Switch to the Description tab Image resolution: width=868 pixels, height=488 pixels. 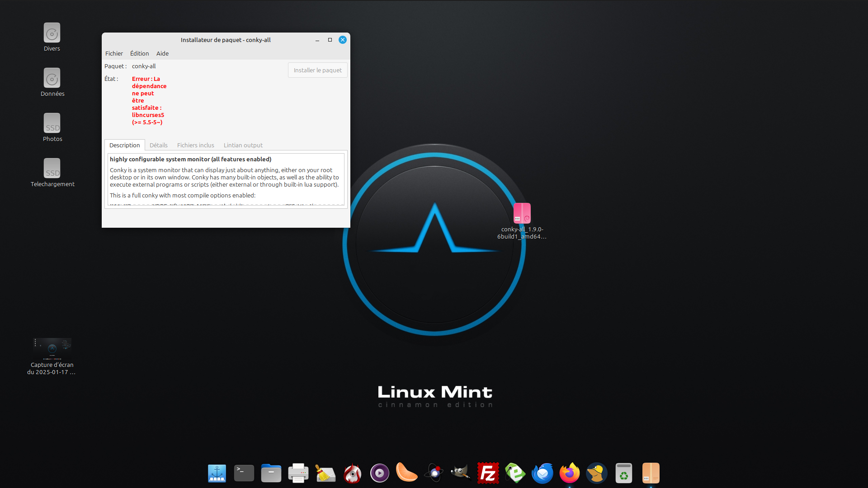pos(125,145)
